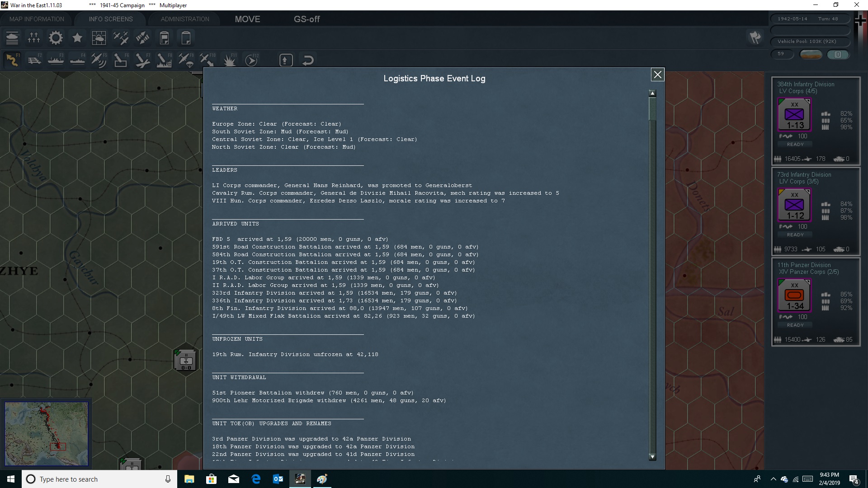Select the F2 rail movement icon
The width and height of the screenshot is (868, 488).
tap(34, 60)
